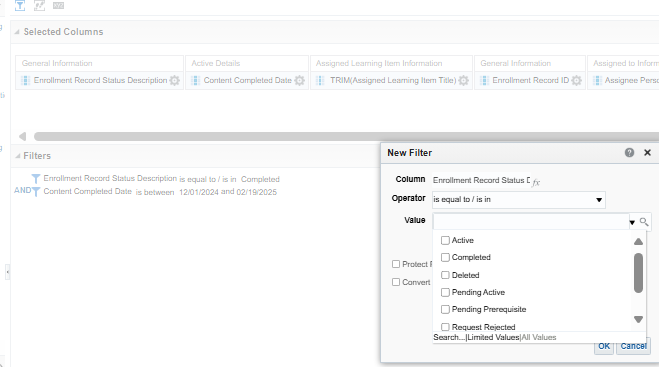
Task: Open gear menu for TRIM(Assigned Learning Item Title)
Action: [463, 80]
